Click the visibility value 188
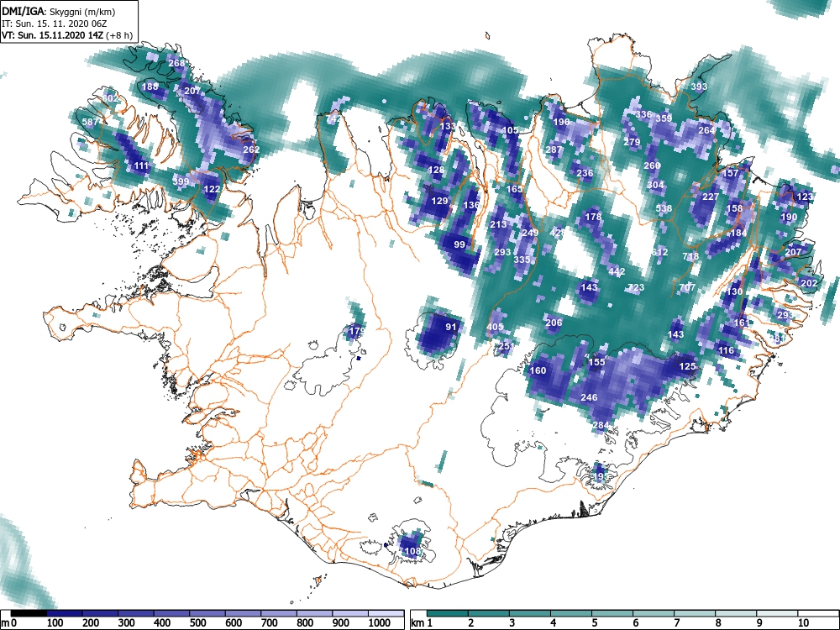The width and height of the screenshot is (840, 630). point(150,87)
